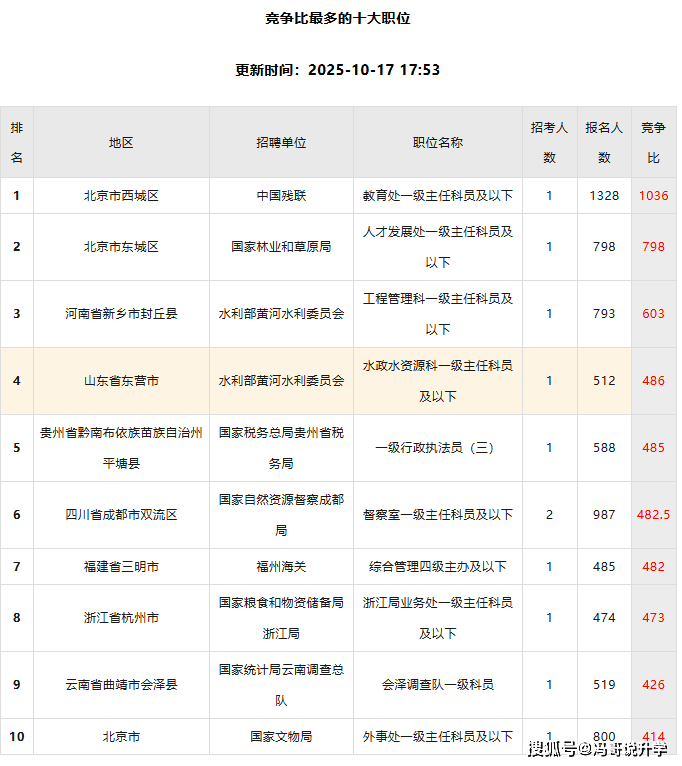682x766 pixels.
Task: Click the applicant count 519
Action: (604, 684)
